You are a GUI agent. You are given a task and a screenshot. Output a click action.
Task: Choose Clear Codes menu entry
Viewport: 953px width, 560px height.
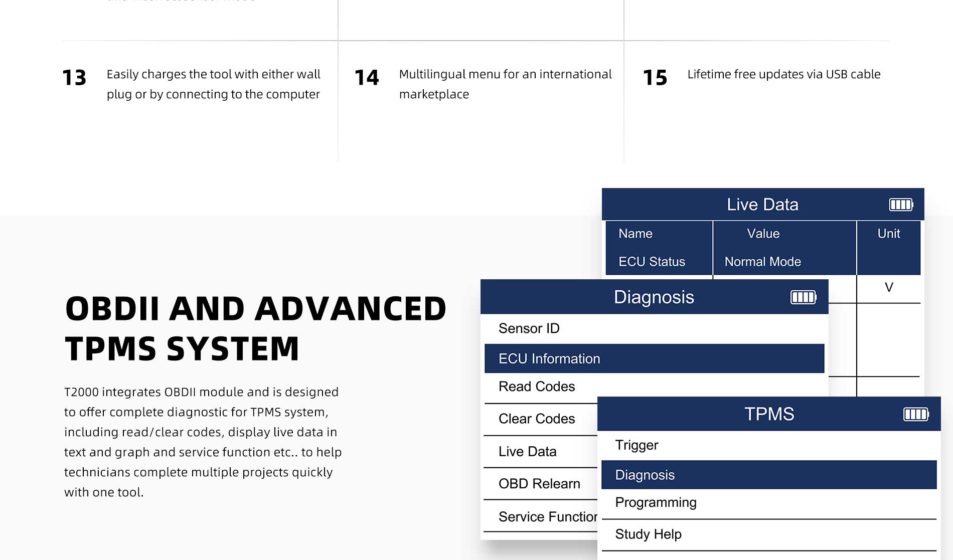pos(536,419)
